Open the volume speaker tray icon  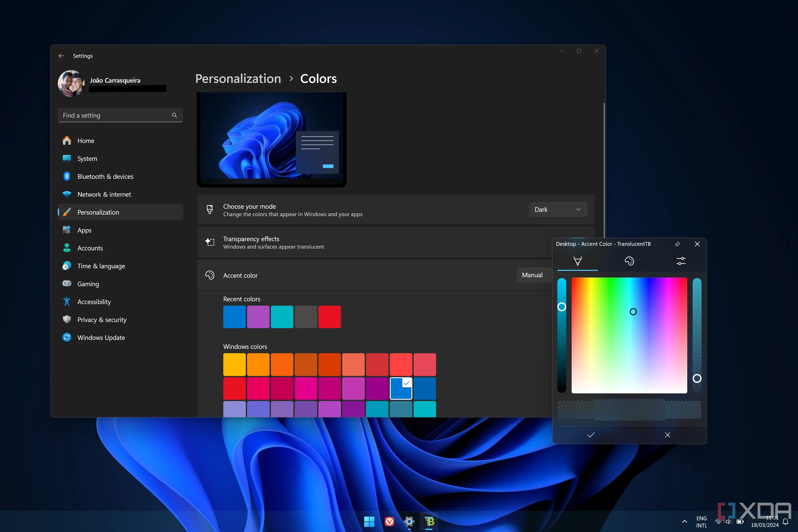coord(728,522)
